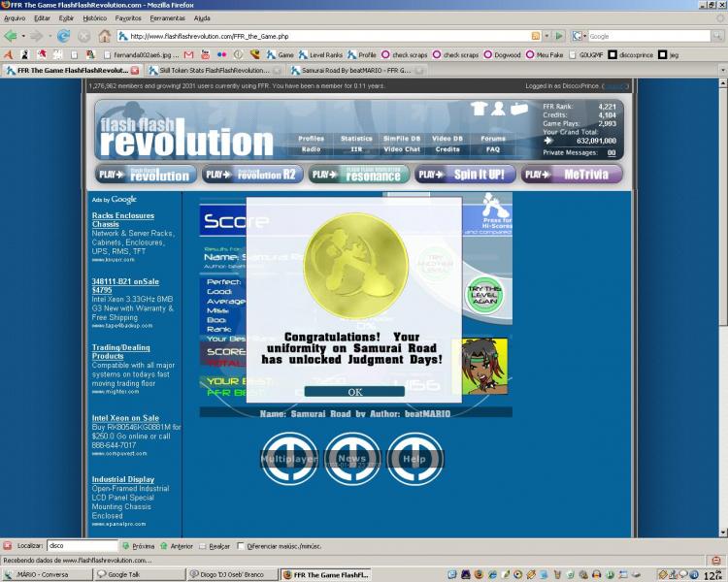Click the round Help game button

tap(414, 459)
